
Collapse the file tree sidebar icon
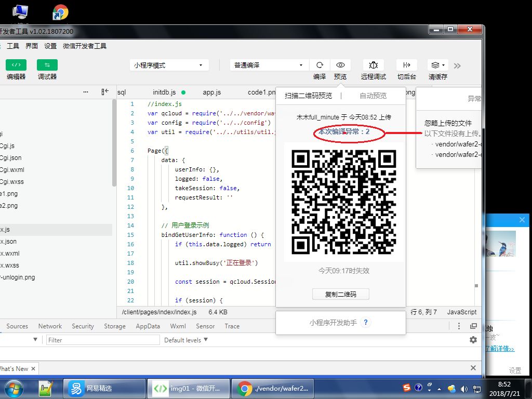(105, 91)
